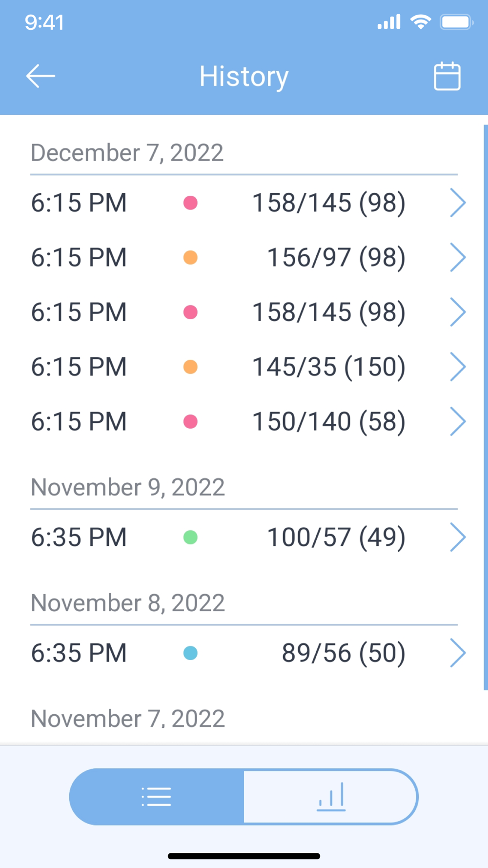
Task: Click the Wi-Fi icon in status bar
Action: coord(421,22)
